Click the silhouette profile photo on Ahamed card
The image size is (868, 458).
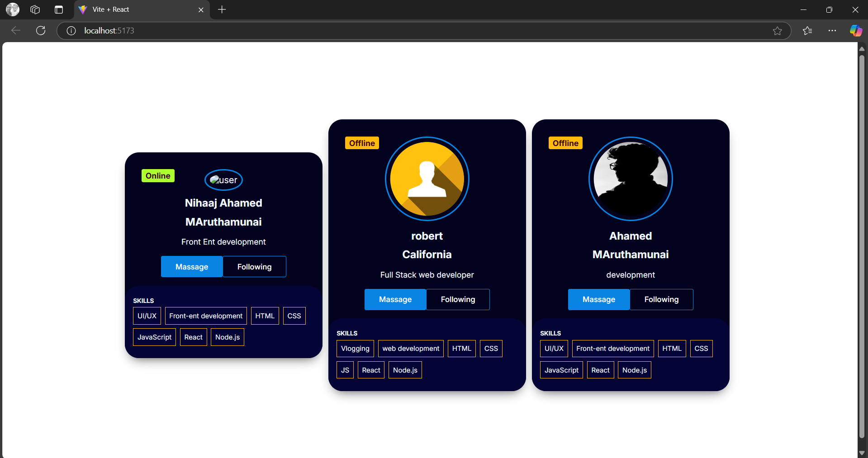coord(631,179)
